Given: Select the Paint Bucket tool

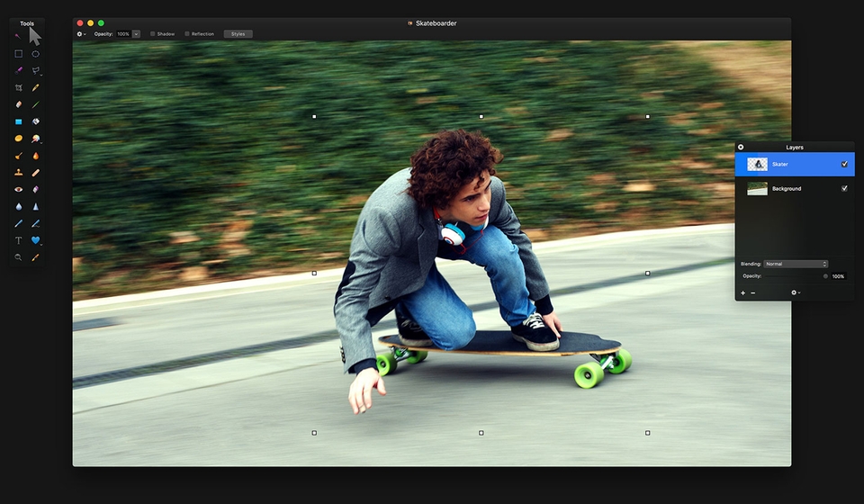Looking at the screenshot, I should 36,121.
